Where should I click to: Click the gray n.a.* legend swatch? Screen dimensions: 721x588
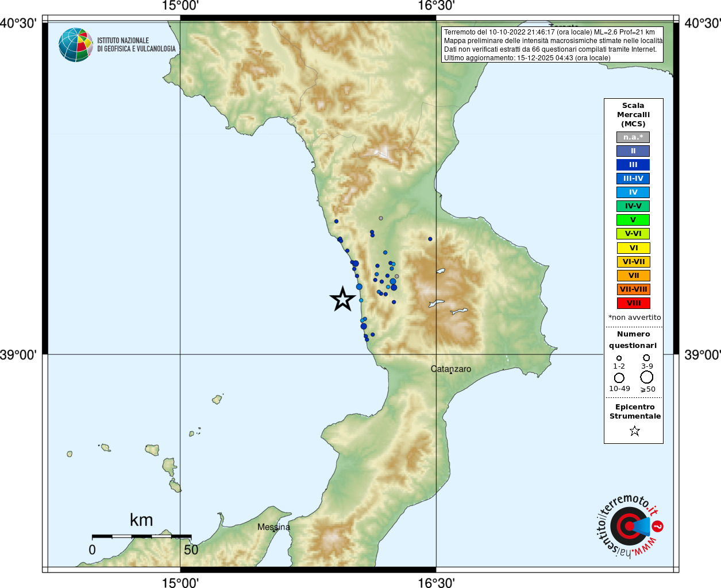[x=633, y=137]
